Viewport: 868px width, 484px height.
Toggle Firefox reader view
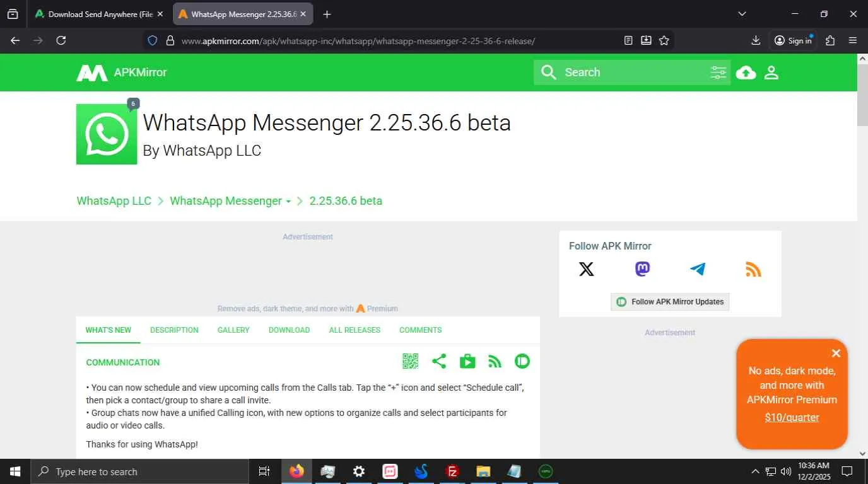point(628,40)
